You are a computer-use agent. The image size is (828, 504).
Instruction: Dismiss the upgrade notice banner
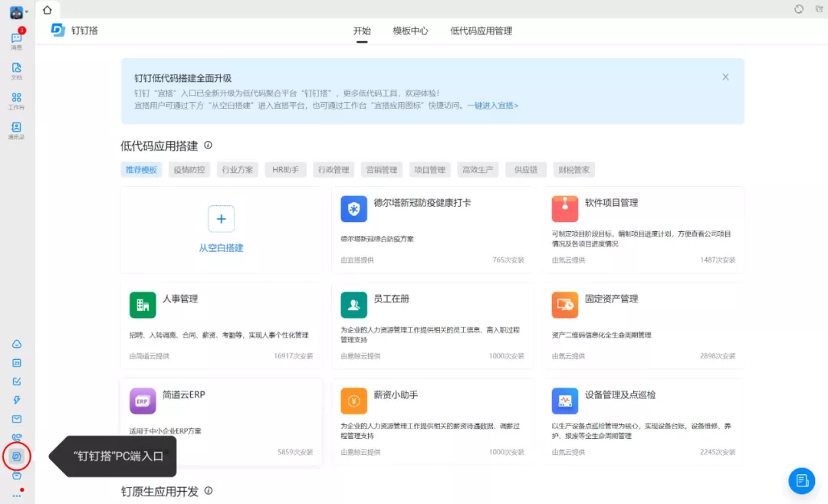coord(725,77)
